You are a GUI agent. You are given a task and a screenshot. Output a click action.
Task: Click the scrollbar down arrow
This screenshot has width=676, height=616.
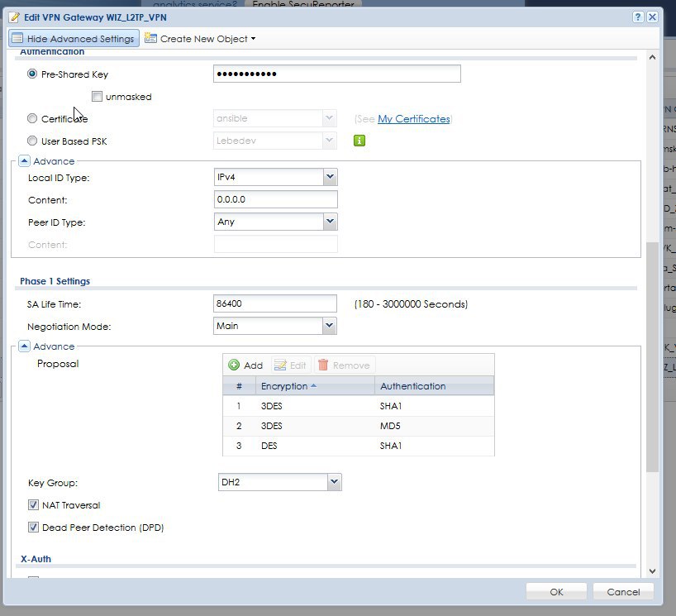pos(652,571)
